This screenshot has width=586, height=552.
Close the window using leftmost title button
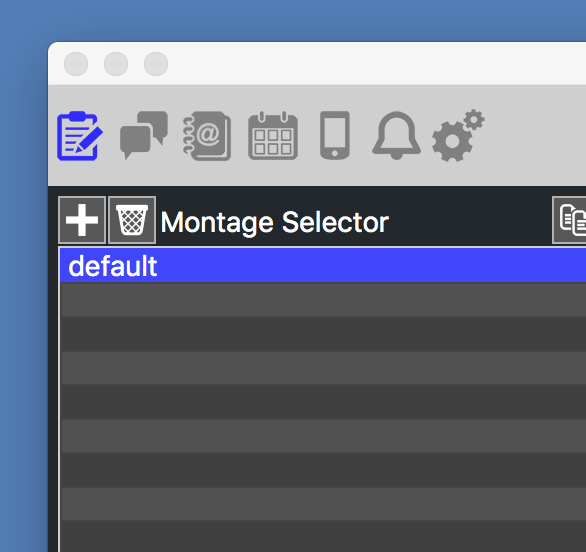(76, 64)
